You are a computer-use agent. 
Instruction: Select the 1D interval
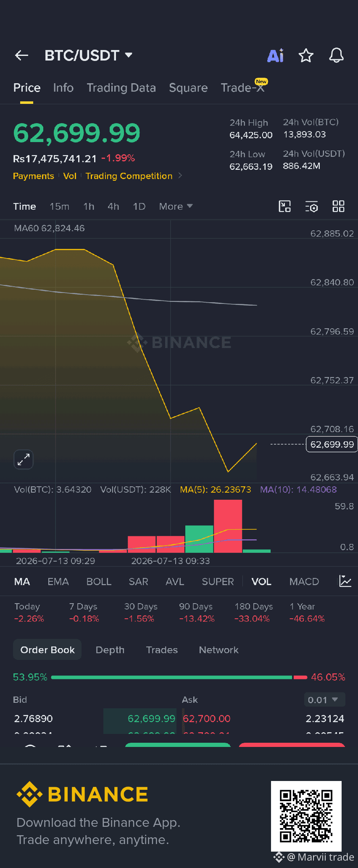point(139,206)
